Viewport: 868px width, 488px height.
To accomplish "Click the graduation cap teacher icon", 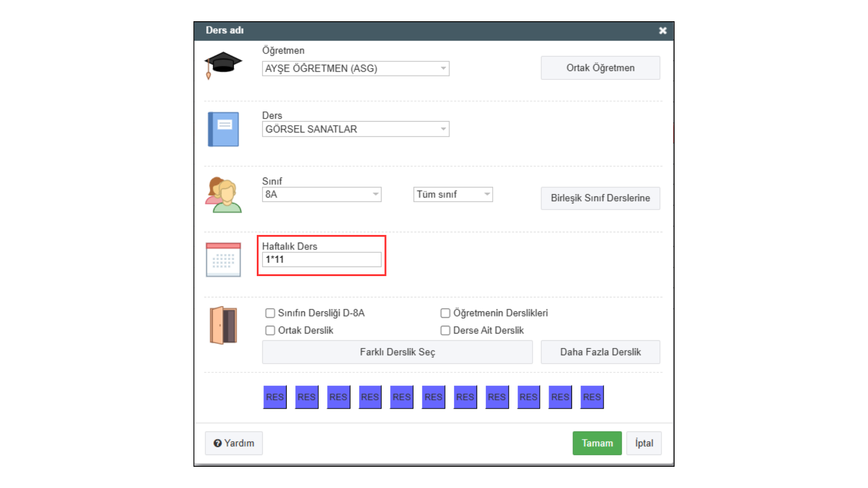I will tap(223, 65).
